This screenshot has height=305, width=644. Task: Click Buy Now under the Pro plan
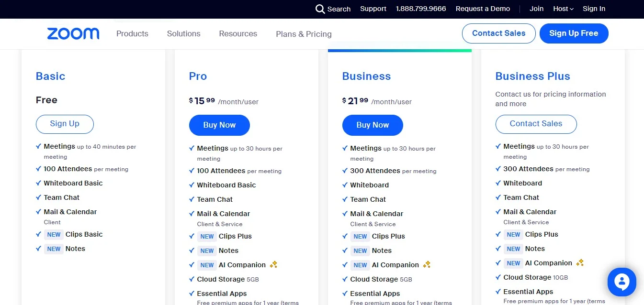(x=219, y=125)
